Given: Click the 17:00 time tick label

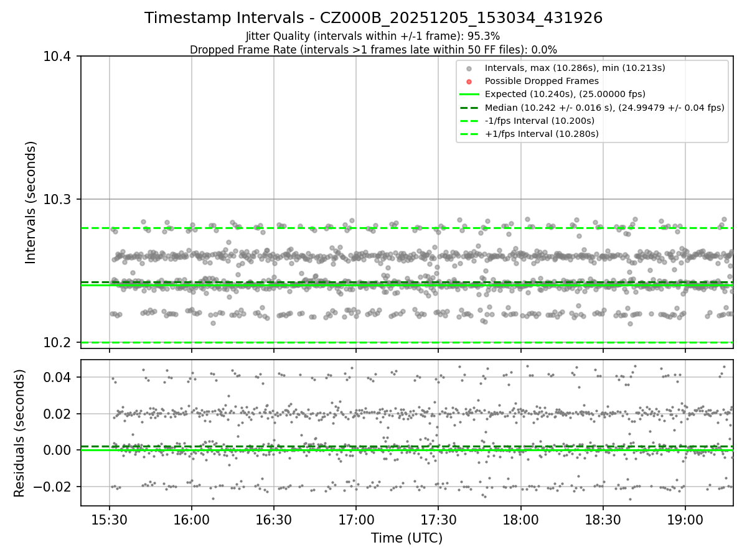Looking at the screenshot, I should [356, 519].
